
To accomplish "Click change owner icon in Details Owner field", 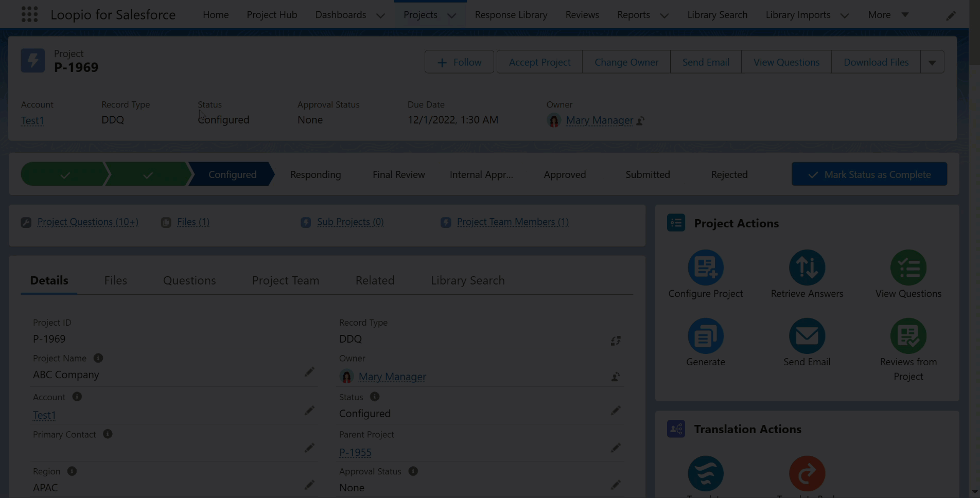I will click(x=616, y=377).
